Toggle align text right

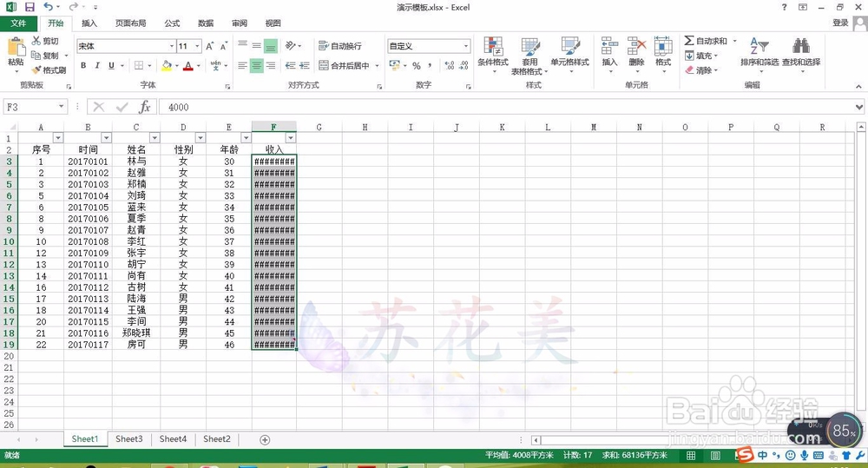tap(271, 65)
